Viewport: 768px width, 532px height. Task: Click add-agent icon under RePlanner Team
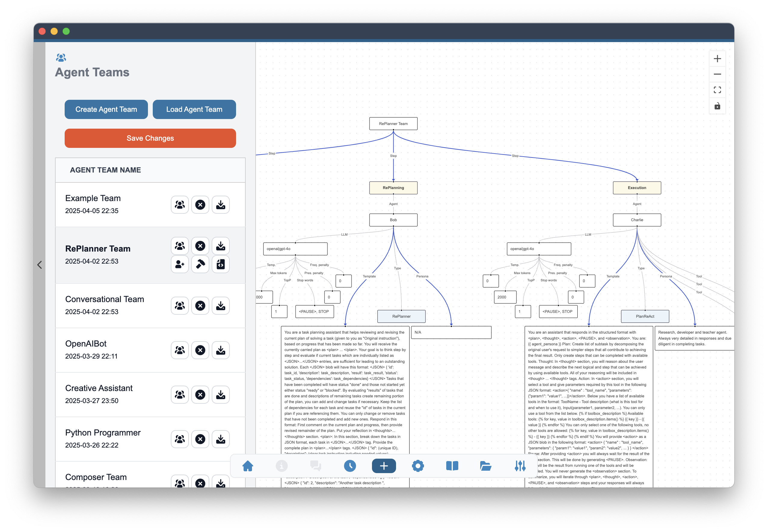click(x=180, y=264)
